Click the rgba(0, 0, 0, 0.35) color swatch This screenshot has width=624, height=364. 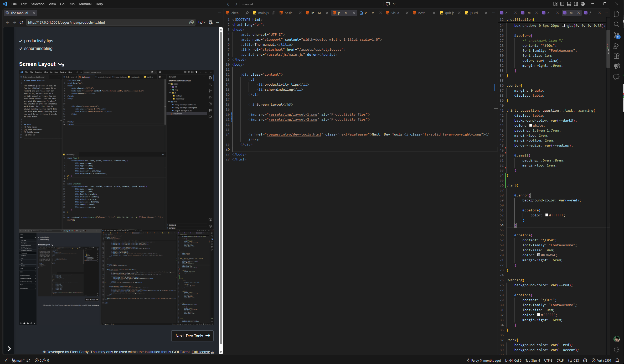click(563, 25)
